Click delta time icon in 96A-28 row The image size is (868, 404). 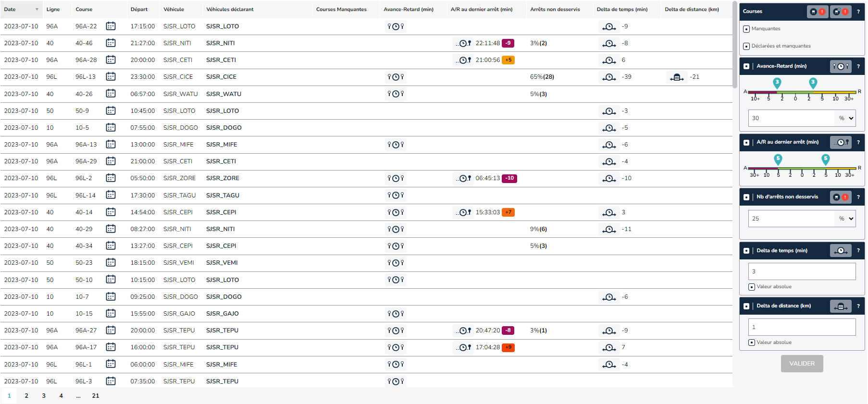point(609,60)
